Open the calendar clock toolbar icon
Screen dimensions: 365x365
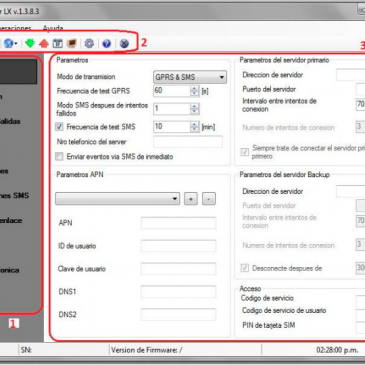58,43
